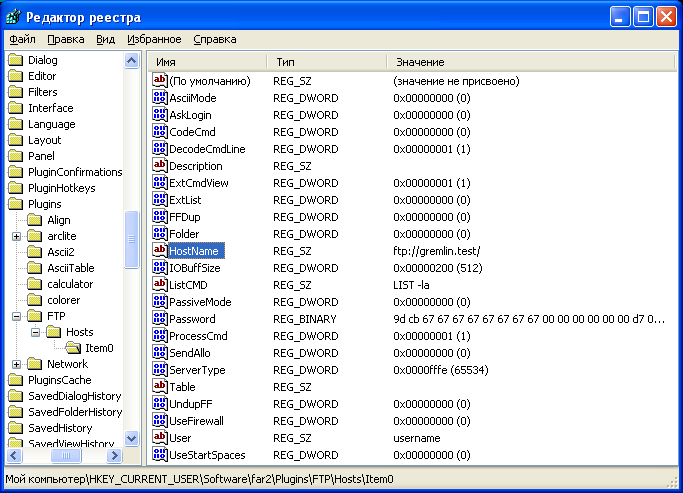Click the DWORD icon next to SendAllo

click(x=160, y=352)
